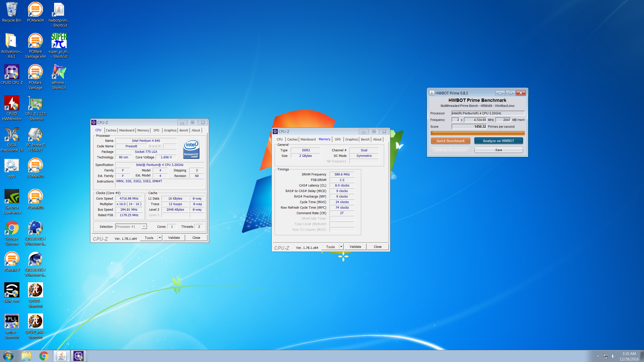
Task: Click the Intel Pentium 4 HT logo
Action: click(191, 149)
